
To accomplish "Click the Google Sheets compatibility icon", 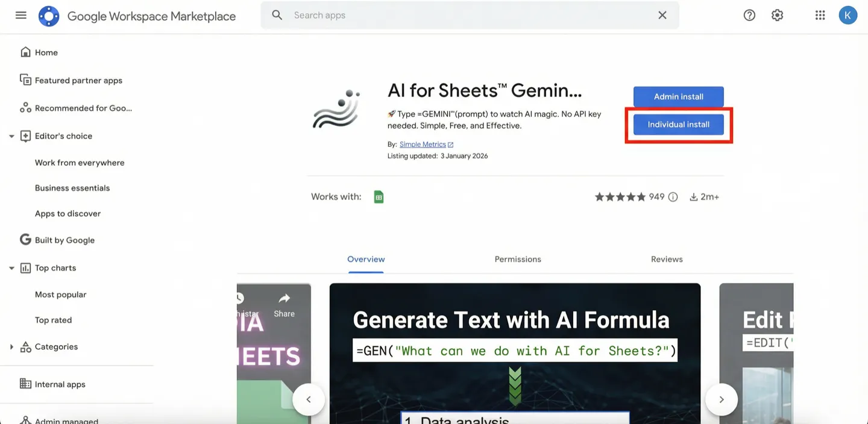I will 379,196.
